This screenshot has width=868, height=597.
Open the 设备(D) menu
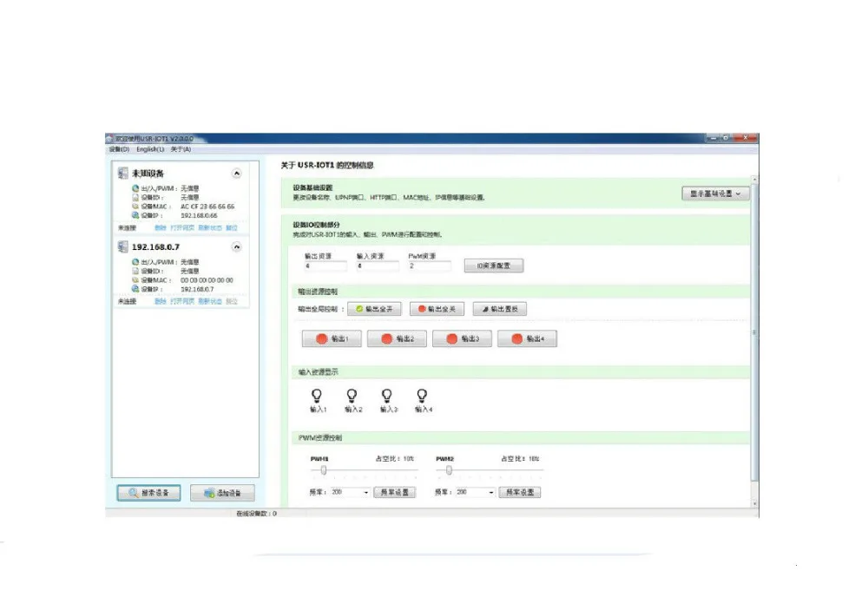pyautogui.click(x=119, y=149)
